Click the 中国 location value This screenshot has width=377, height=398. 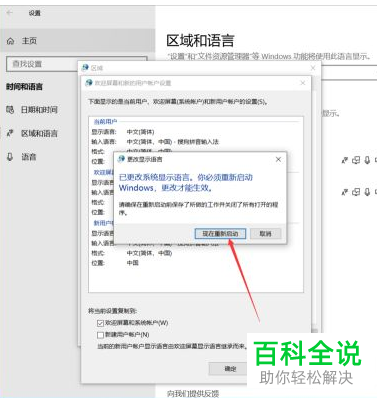click(132, 263)
